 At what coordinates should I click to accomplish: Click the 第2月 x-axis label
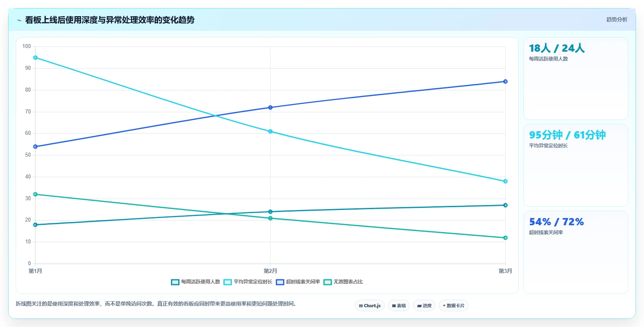tap(270, 271)
